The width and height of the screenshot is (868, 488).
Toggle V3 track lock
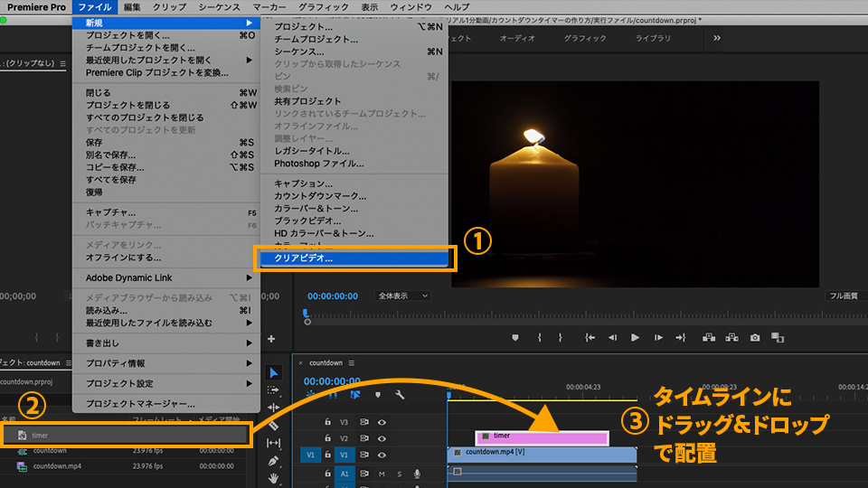pos(327,422)
